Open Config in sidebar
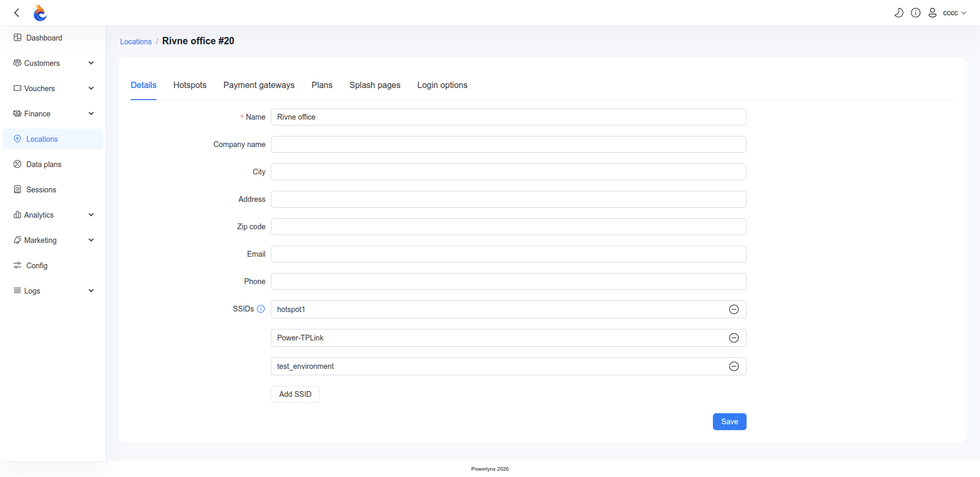 (53, 266)
